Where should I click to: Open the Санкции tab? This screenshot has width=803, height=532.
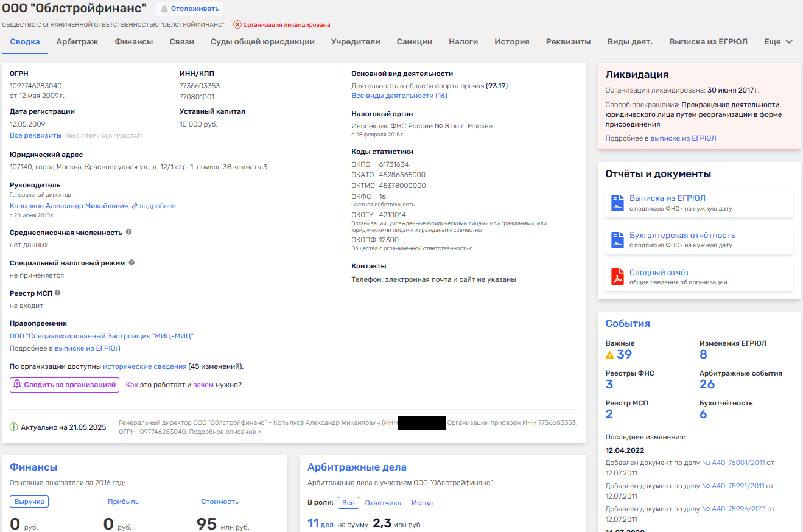click(415, 42)
